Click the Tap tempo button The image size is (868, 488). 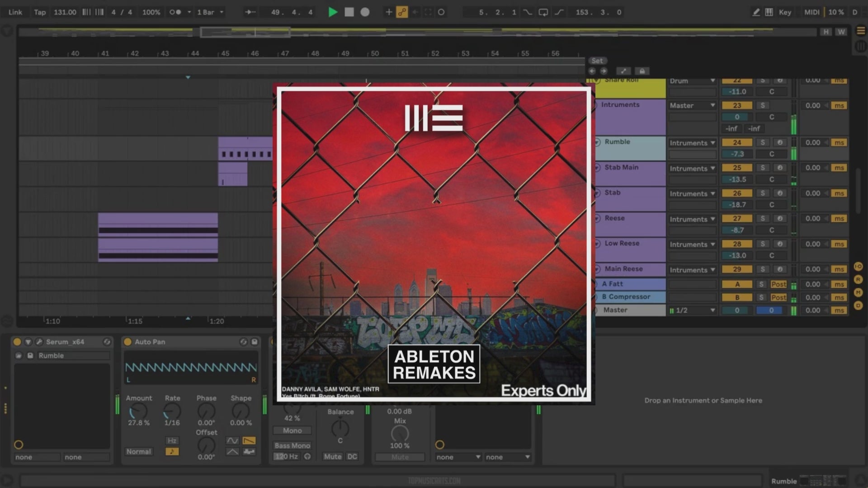40,12
